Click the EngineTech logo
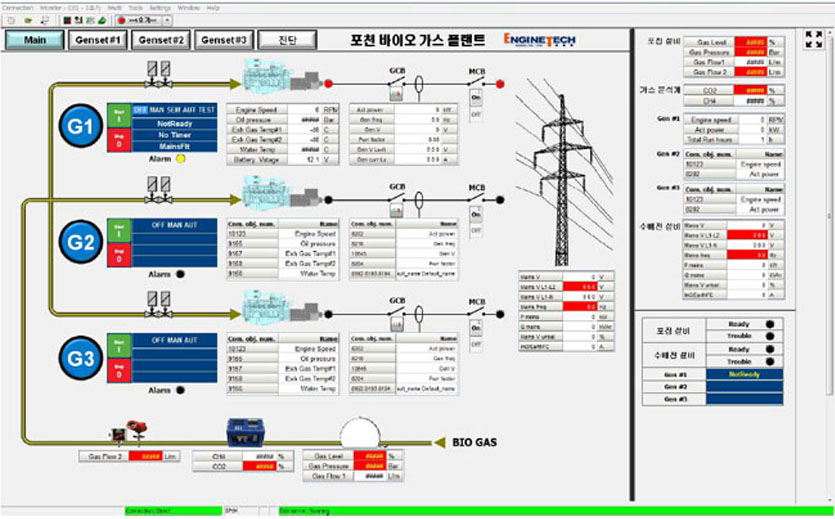Screen dimensions: 835x519 [540, 40]
